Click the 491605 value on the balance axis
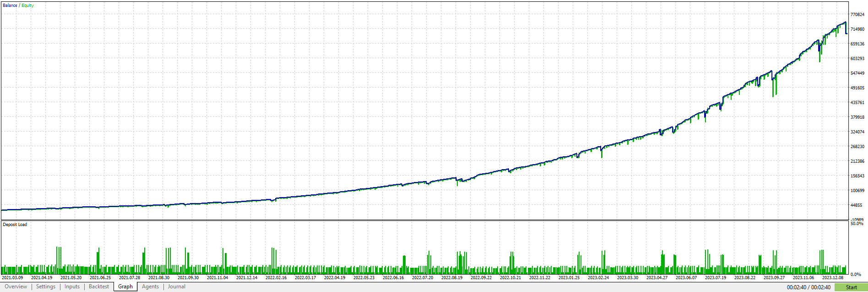This screenshot has width=868, height=292. pos(857,88)
